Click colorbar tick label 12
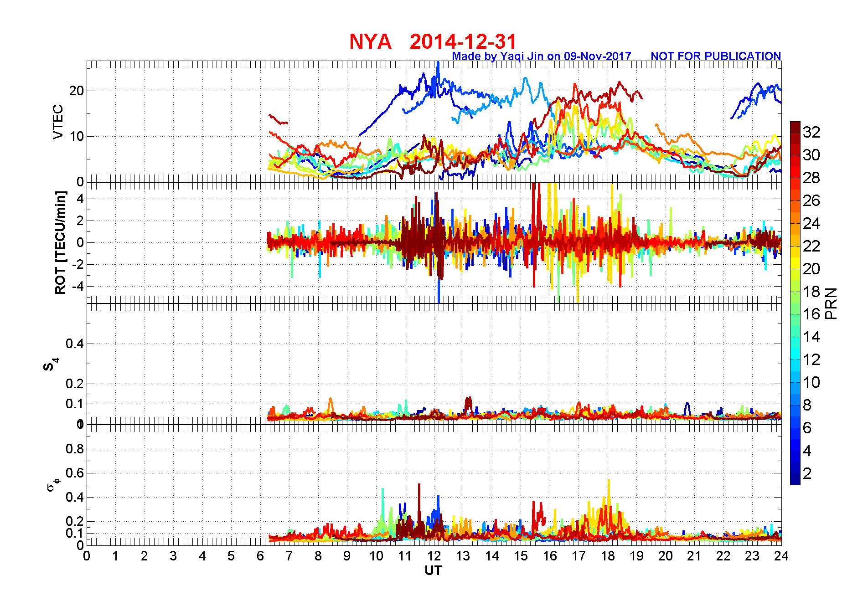 pos(811,359)
